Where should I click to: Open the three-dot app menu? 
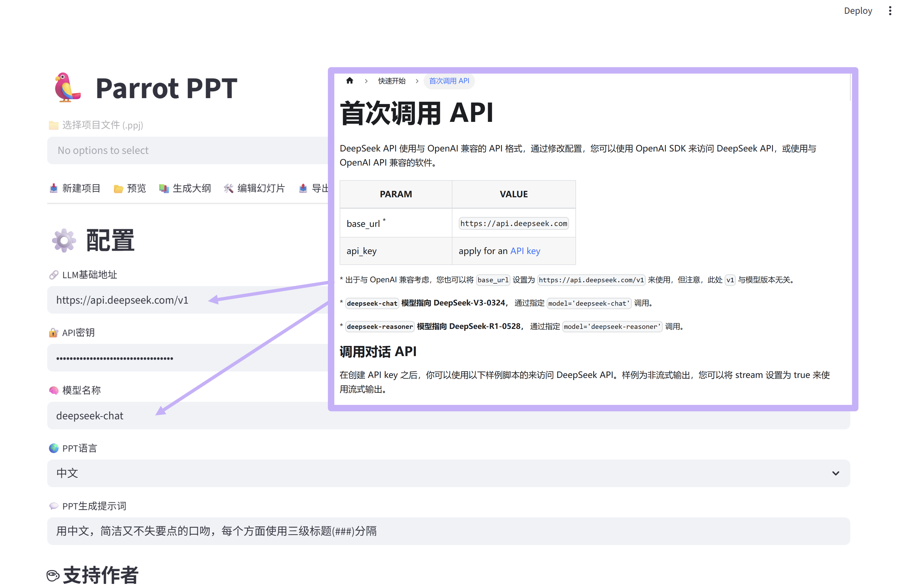tap(890, 11)
